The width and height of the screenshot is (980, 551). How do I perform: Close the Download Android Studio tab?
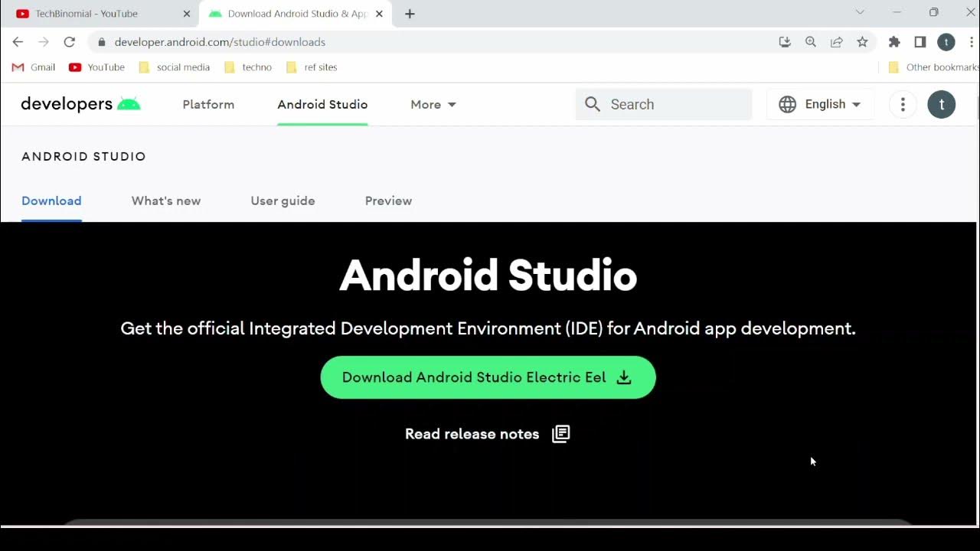coord(379,14)
